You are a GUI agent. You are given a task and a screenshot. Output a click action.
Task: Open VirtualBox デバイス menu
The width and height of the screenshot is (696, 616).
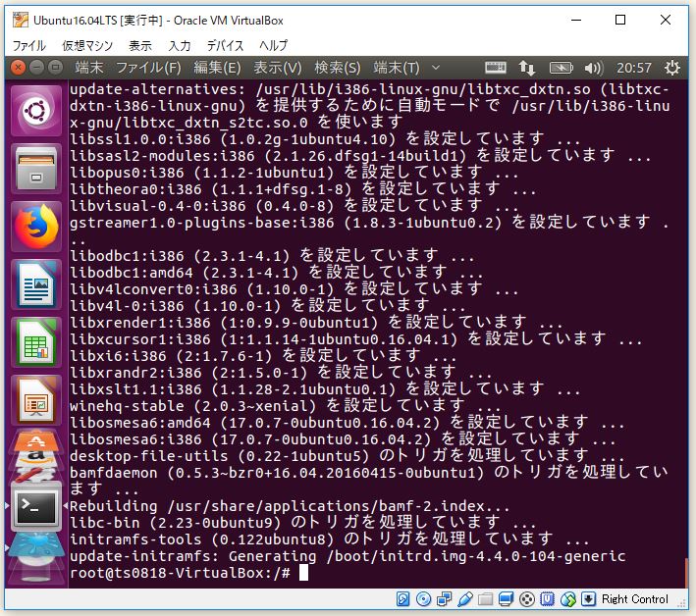[226, 45]
